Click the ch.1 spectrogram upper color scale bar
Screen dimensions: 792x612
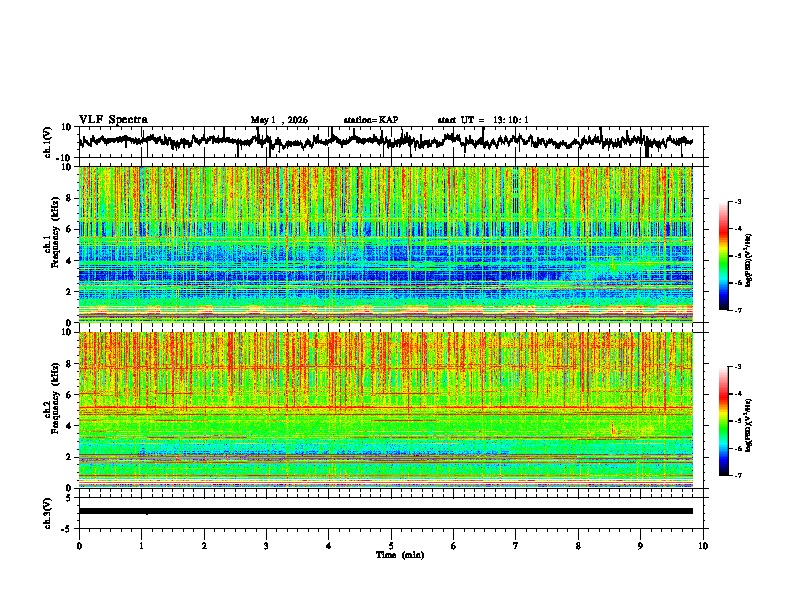(723, 256)
